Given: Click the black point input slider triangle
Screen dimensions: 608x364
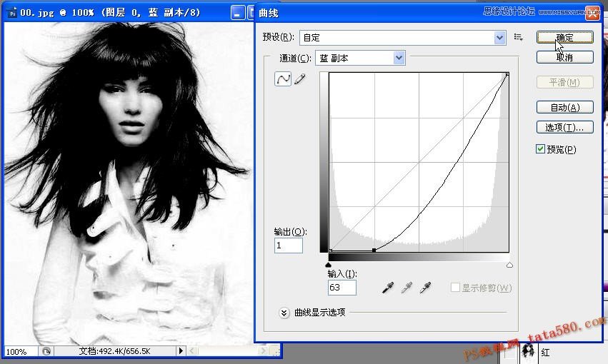Looking at the screenshot, I should [329, 265].
